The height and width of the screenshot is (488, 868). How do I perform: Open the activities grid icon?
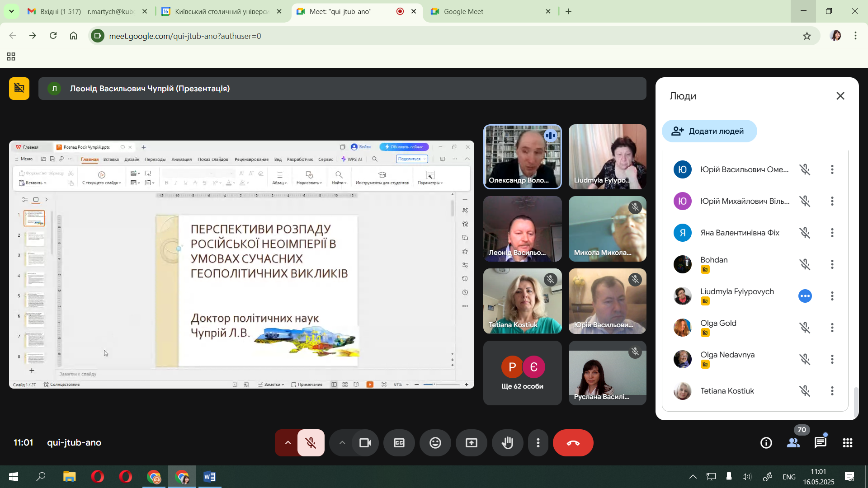point(847,443)
